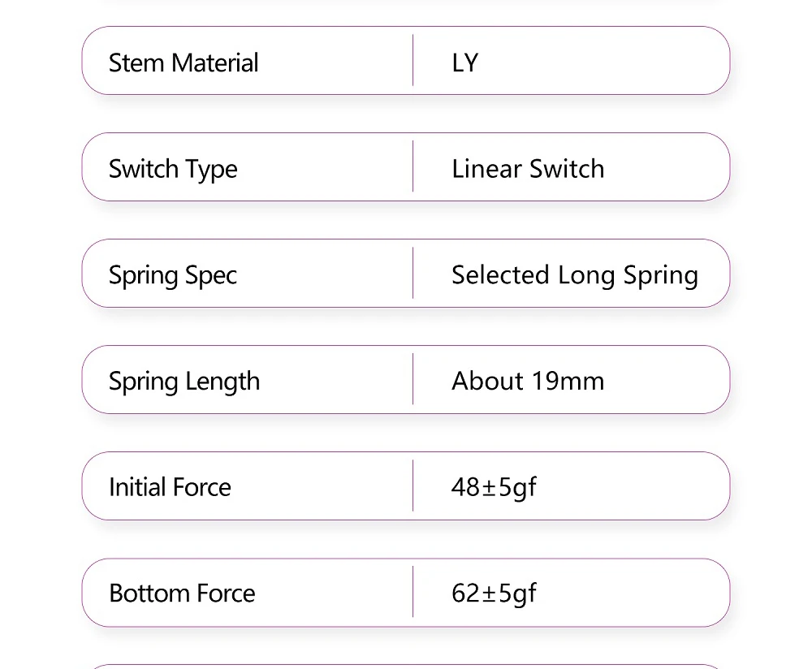Click the divider in the Initial Force row
812x669 pixels.
coord(413,486)
